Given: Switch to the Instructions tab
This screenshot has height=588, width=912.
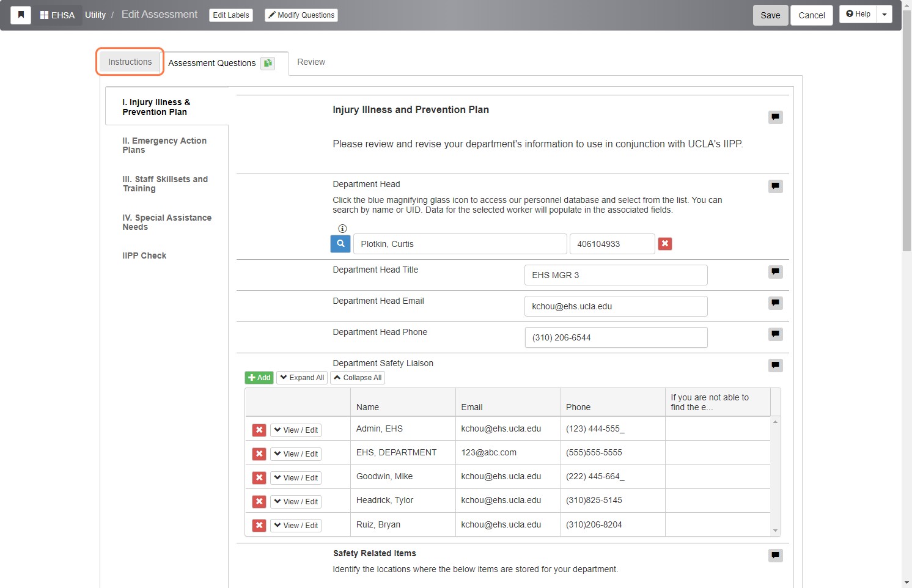Looking at the screenshot, I should 130,62.
